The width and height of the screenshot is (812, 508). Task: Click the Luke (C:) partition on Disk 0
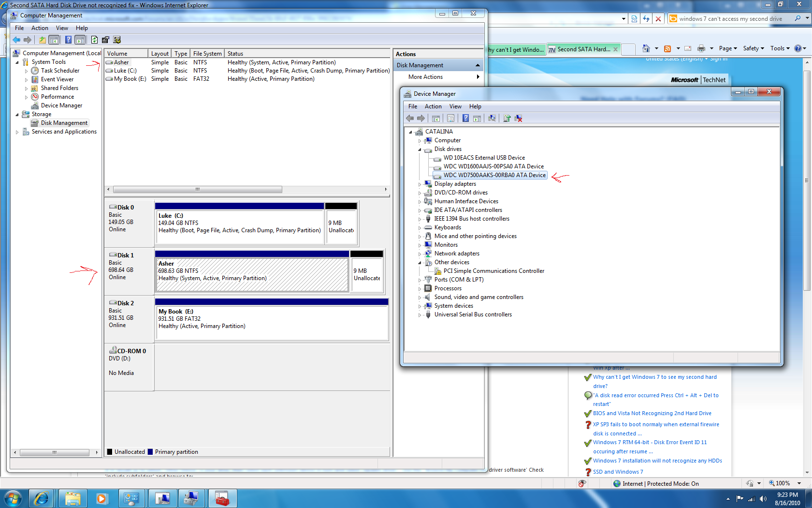click(x=239, y=223)
